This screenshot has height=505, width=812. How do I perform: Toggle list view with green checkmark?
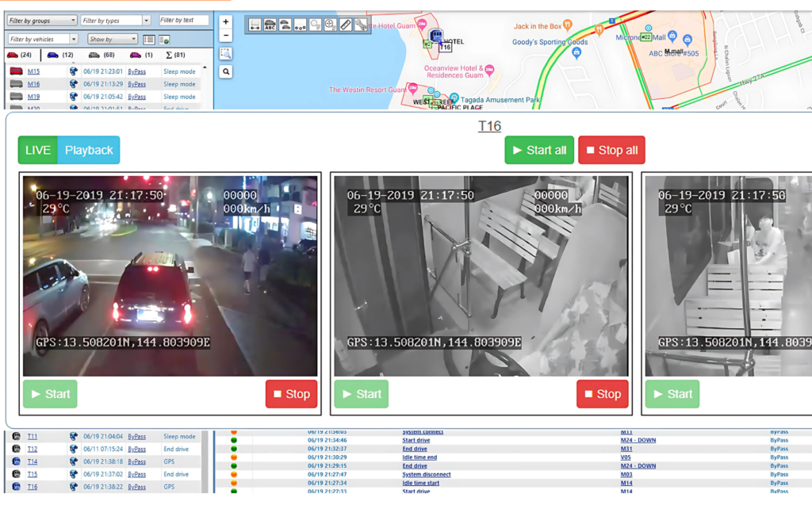pyautogui.click(x=164, y=39)
